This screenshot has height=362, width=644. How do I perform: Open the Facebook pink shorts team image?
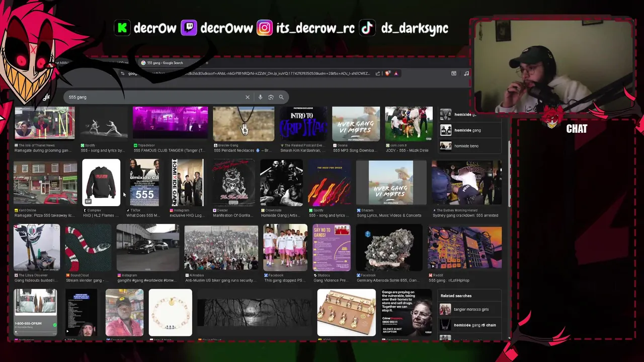[x=285, y=248]
